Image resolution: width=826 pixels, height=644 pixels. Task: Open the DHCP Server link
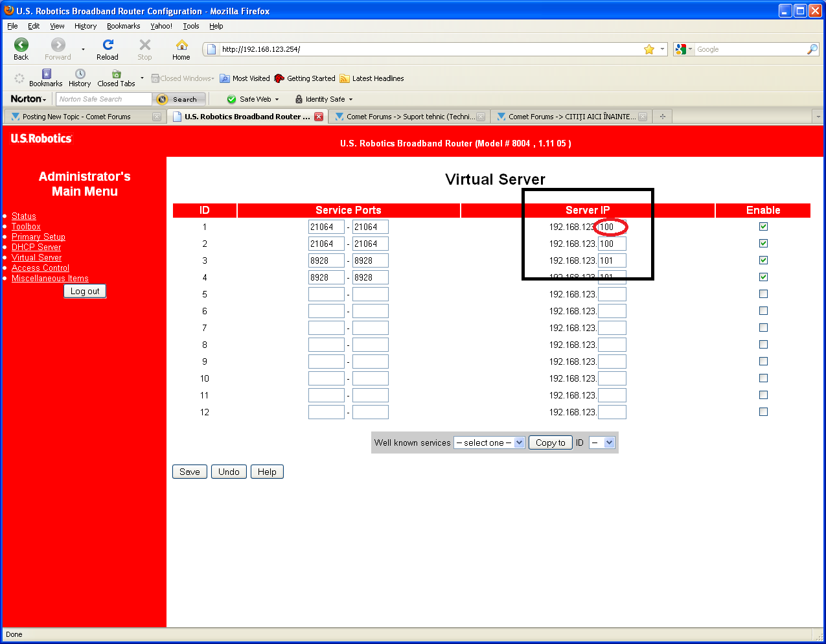click(36, 247)
